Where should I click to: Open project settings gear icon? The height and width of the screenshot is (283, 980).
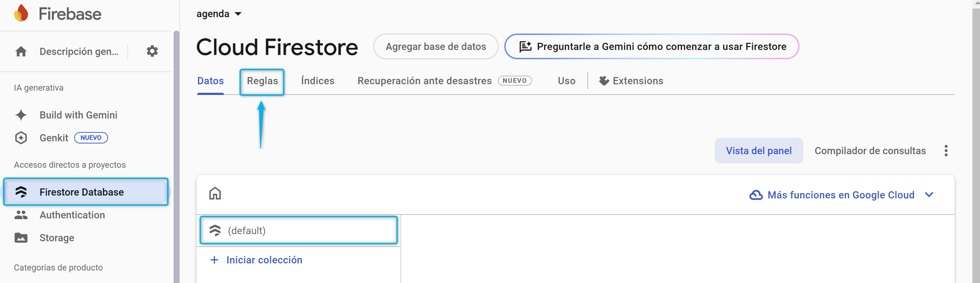point(152,51)
